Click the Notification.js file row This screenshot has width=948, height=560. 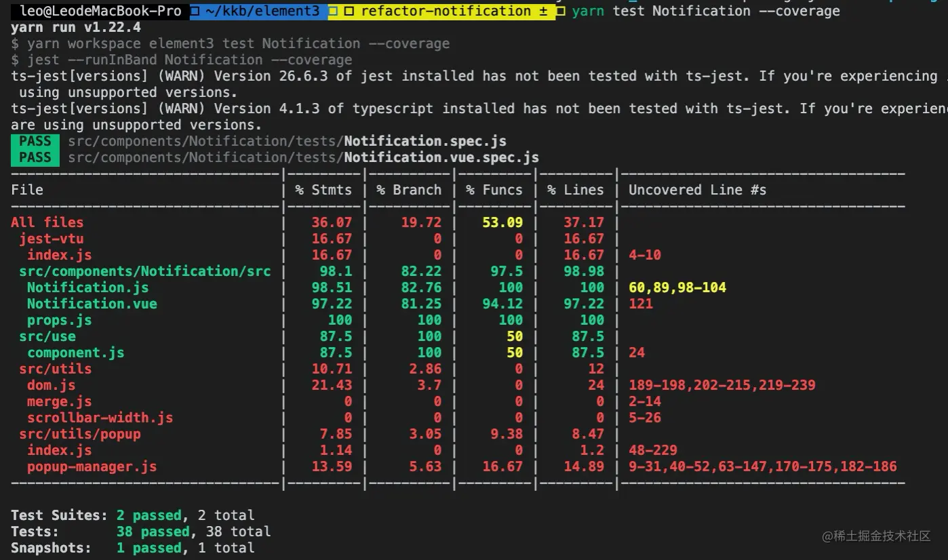pyautogui.click(x=88, y=287)
